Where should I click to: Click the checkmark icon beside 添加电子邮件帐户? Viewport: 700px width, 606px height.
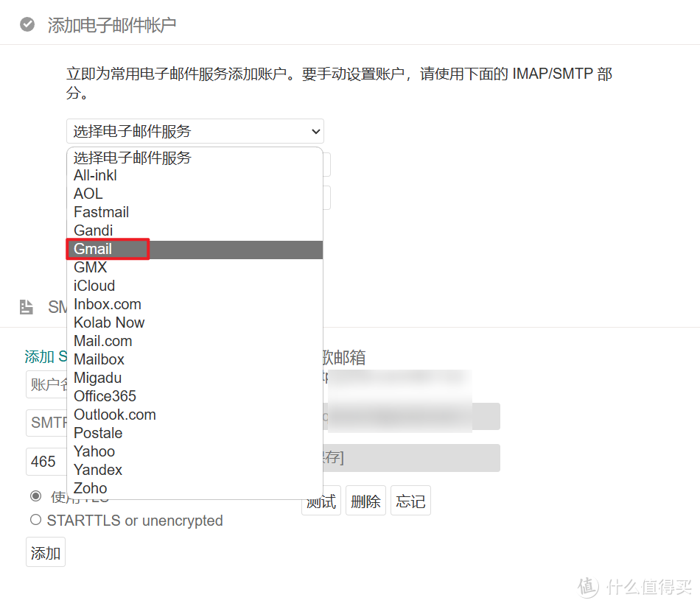(x=27, y=24)
